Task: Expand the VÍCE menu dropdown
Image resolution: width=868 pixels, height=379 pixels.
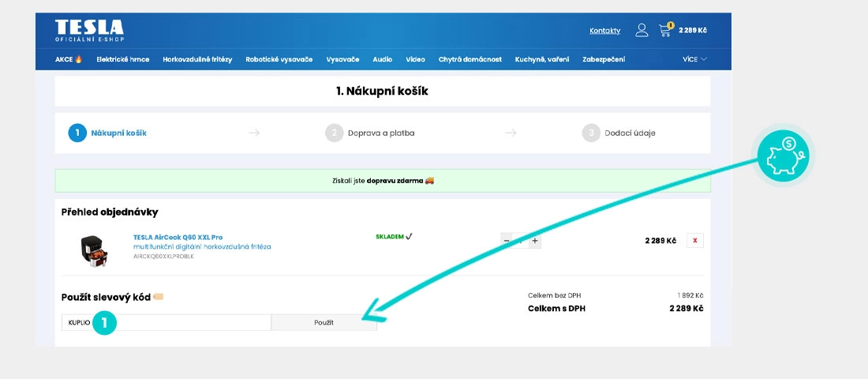Action: coord(694,59)
